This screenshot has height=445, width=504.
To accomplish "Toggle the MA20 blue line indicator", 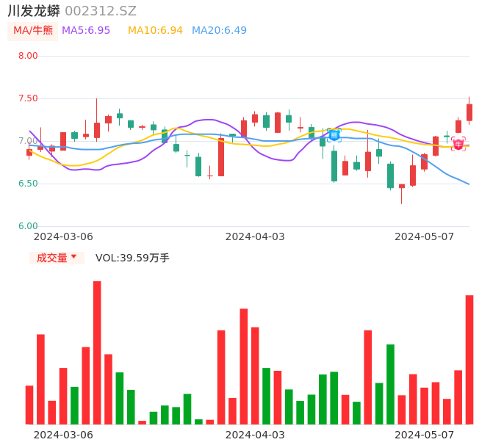I will [219, 30].
